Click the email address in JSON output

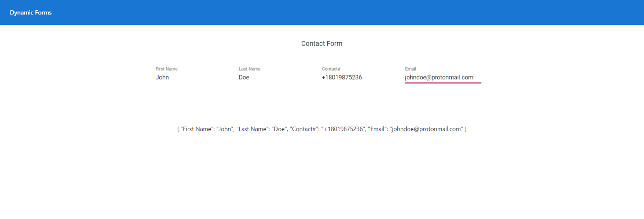tap(426, 129)
